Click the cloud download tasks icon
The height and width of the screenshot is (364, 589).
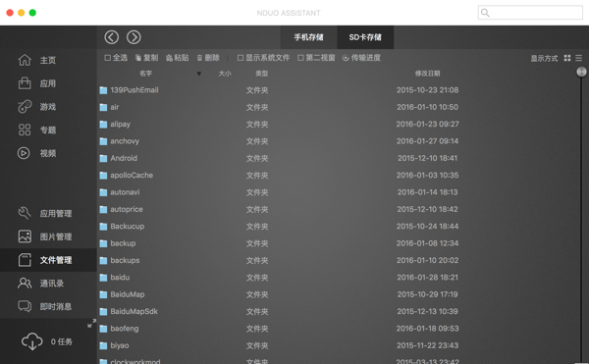tap(32, 341)
